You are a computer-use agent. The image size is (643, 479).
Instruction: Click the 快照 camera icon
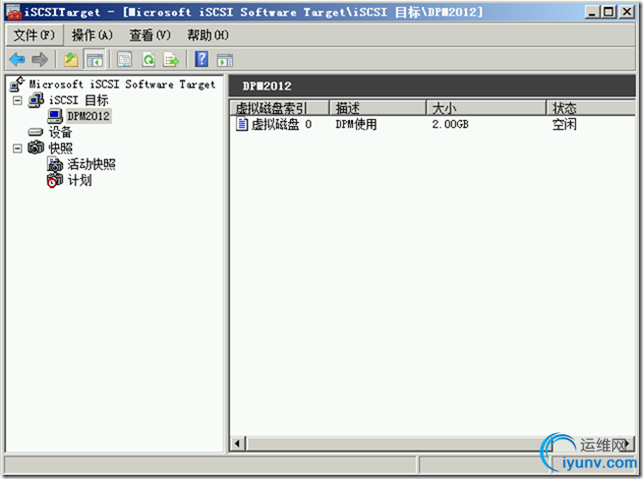pyautogui.click(x=36, y=147)
